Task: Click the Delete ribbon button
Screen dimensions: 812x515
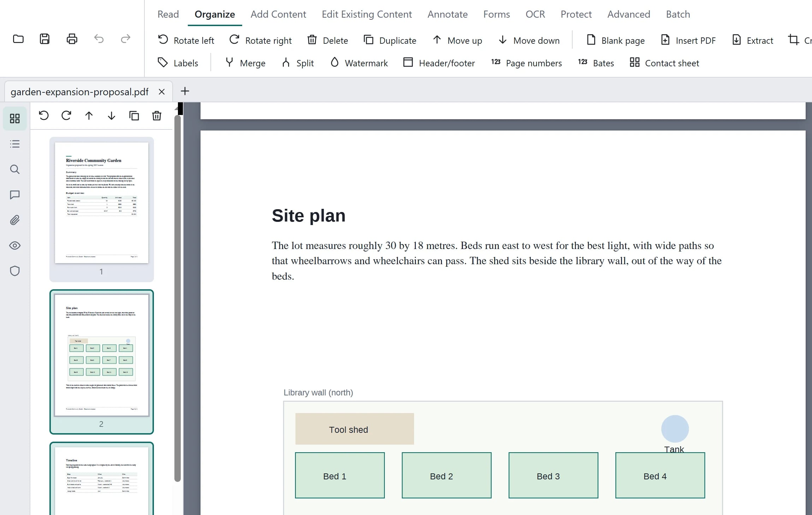Action: [x=327, y=40]
